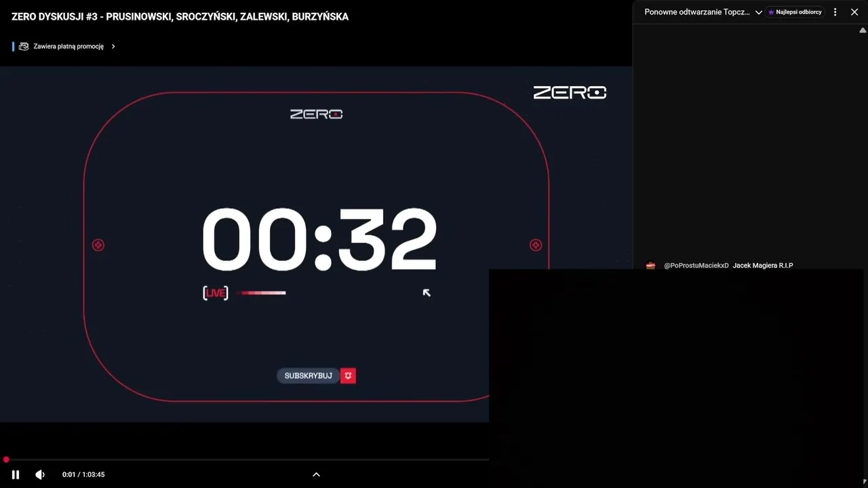This screenshot has width=868, height=488.
Task: Click the "Najlepsi odbiorcy" badge
Action: click(x=795, y=12)
